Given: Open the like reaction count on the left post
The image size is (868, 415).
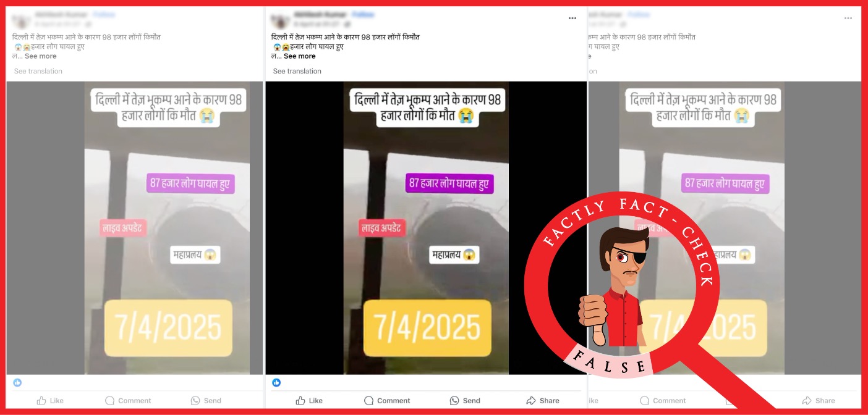Looking at the screenshot, I should 17,382.
